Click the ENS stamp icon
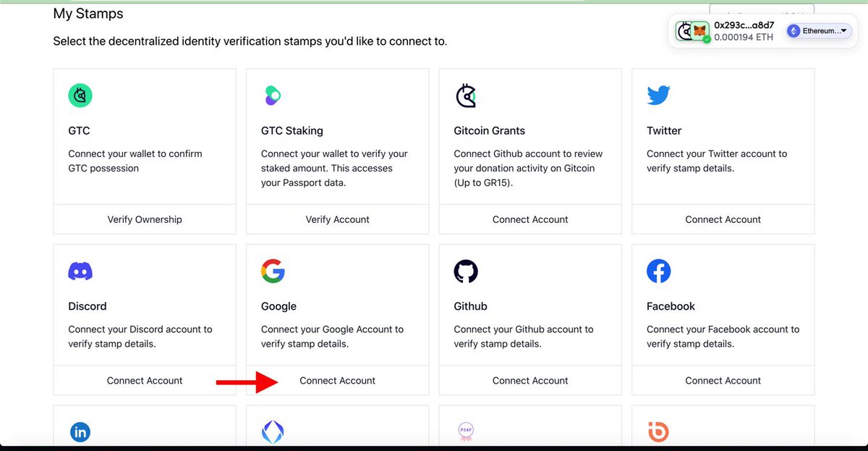Image resolution: width=868 pixels, height=451 pixels. 273,432
